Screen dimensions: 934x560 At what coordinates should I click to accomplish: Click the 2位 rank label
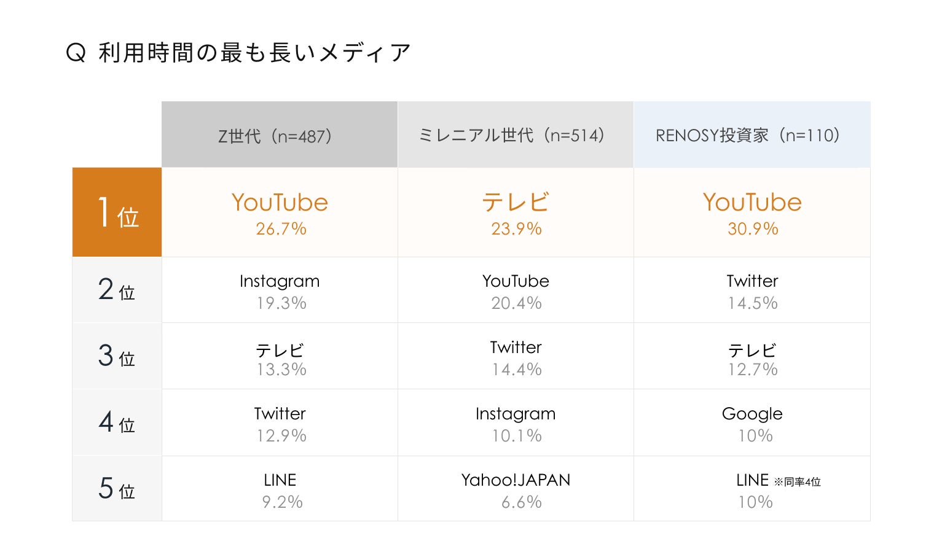click(x=117, y=290)
